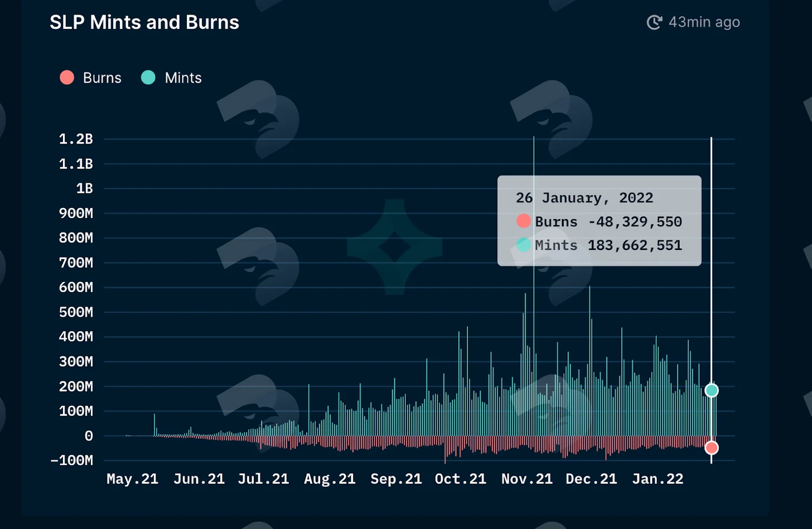Click the red Burns dot inside the tooltip

[x=524, y=221]
